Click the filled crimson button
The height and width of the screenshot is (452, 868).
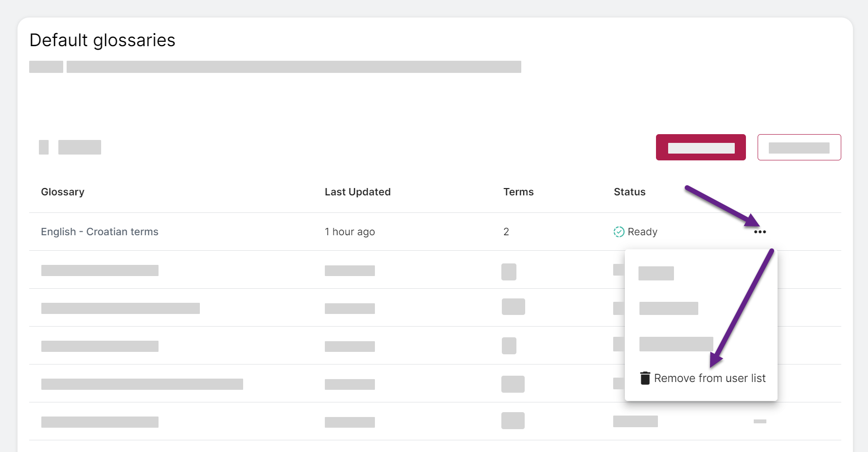(701, 147)
